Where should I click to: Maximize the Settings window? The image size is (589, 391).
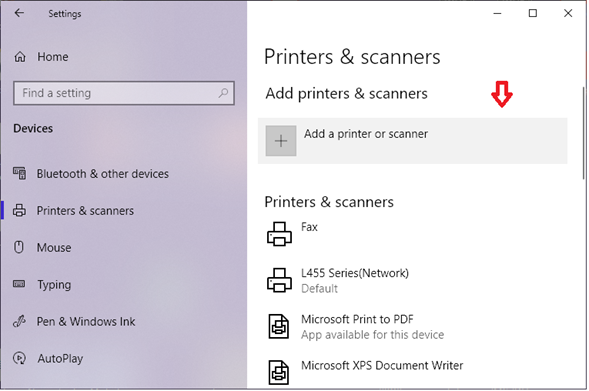(533, 13)
